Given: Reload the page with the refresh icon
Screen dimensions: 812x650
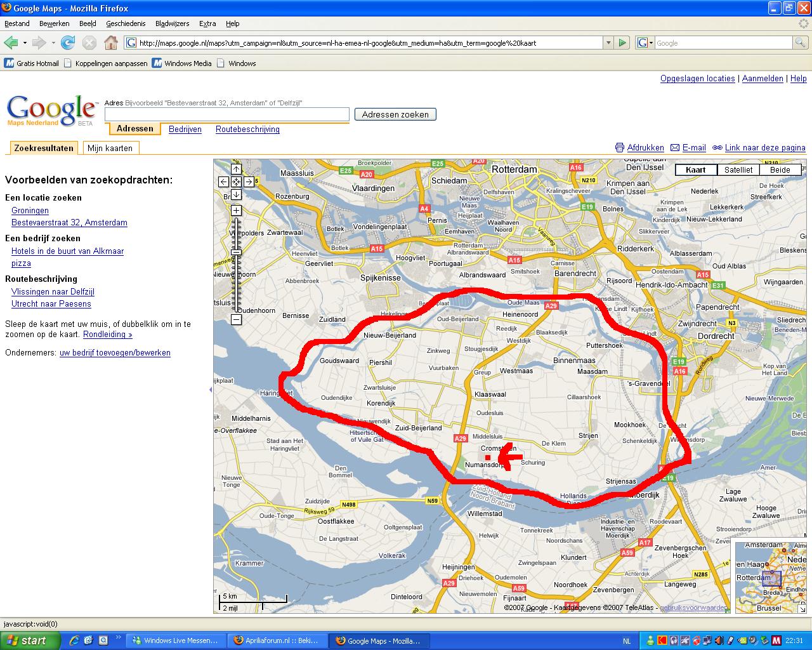Looking at the screenshot, I should pyautogui.click(x=68, y=43).
